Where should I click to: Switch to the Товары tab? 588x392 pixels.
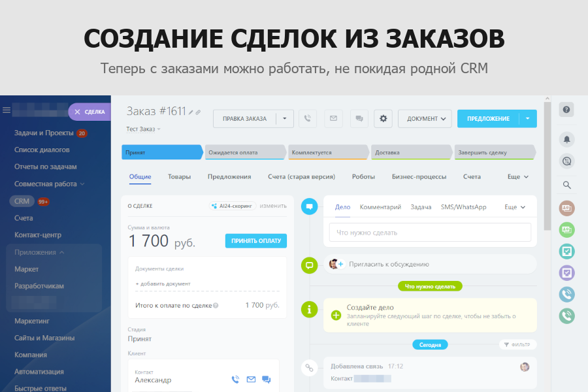[179, 176]
